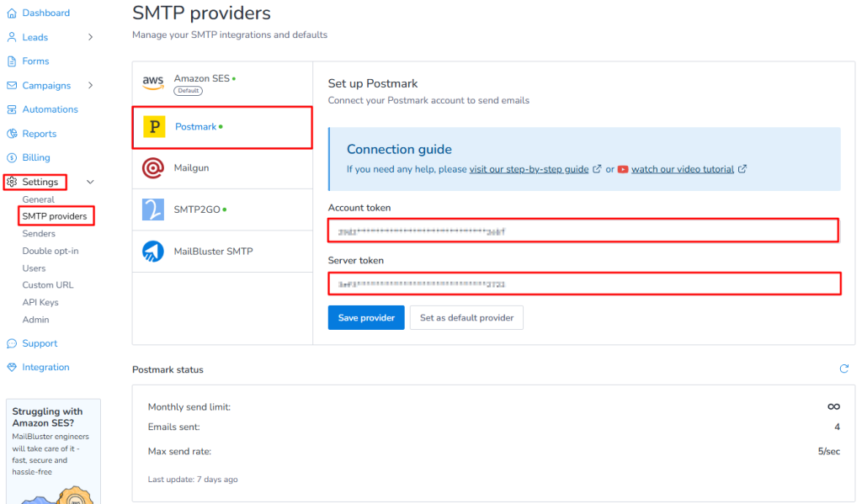Click the Settings gear icon
The width and height of the screenshot is (862, 504).
point(12,182)
